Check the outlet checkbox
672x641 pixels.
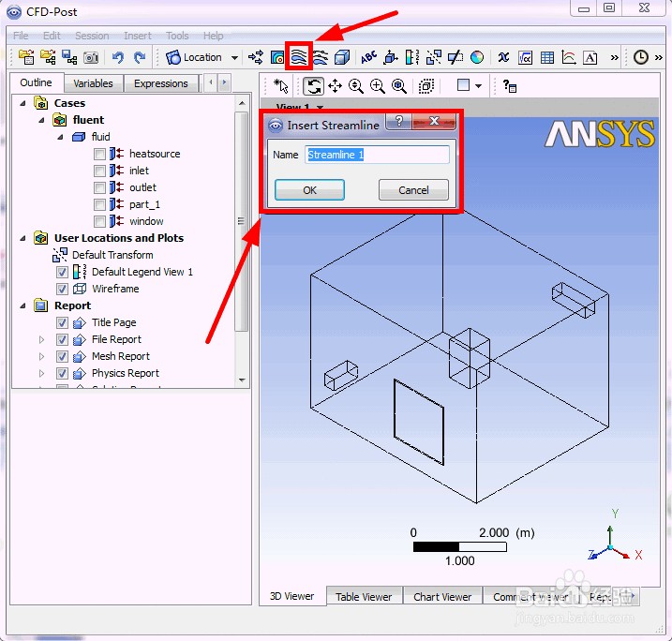(99, 187)
